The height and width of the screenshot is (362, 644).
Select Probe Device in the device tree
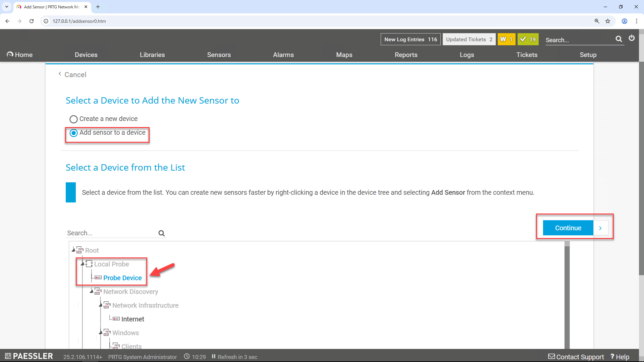122,278
